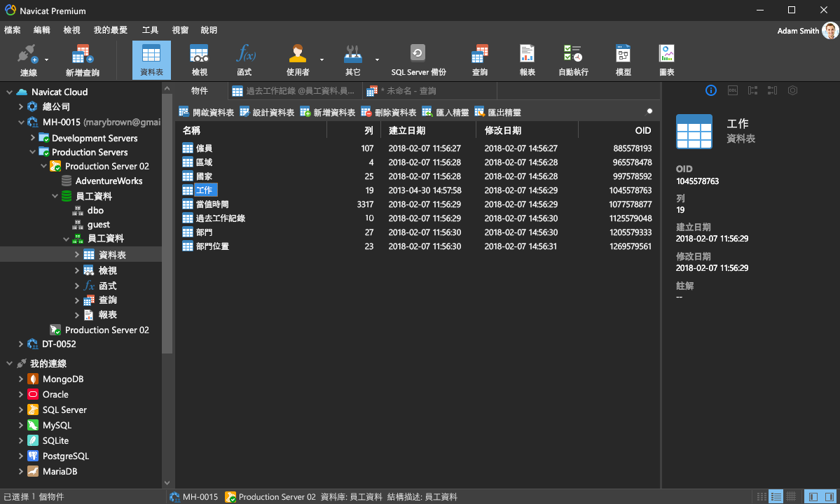This screenshot has height=504, width=840.
Task: Open the 圖表 charts toolbar icon
Action: click(666, 60)
